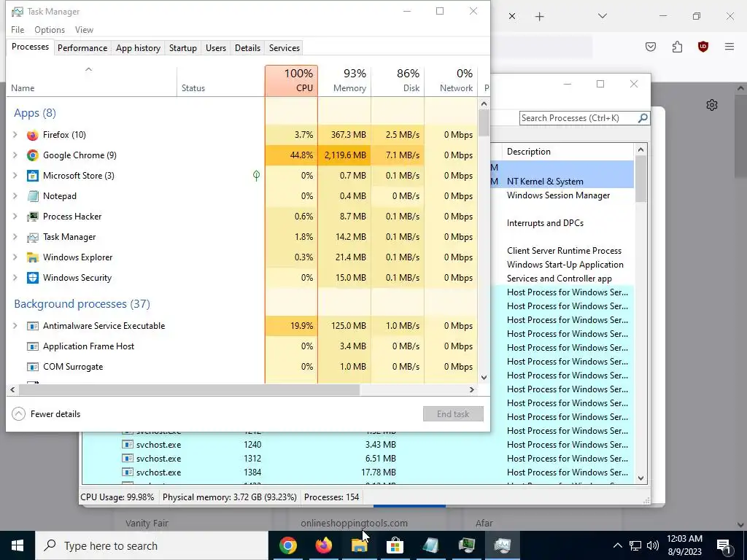The height and width of the screenshot is (560, 747).
Task: Open the Firefox list all tabs chevron
Action: point(602,16)
